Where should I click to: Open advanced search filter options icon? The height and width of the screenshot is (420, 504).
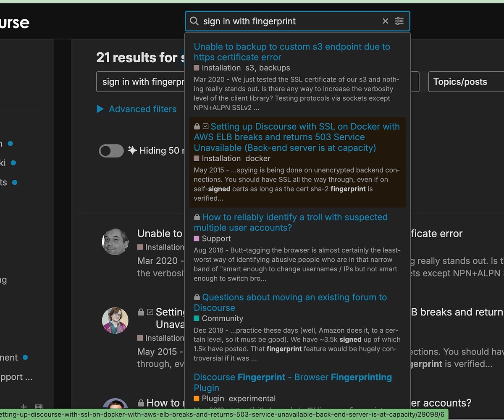coord(399,21)
